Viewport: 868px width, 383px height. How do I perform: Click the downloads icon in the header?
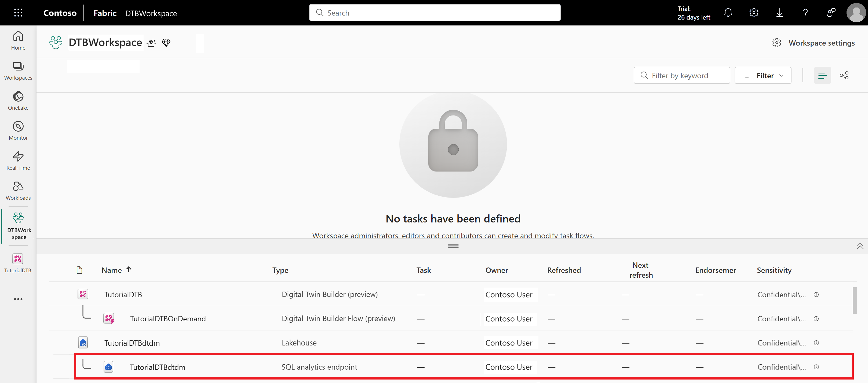pos(779,12)
